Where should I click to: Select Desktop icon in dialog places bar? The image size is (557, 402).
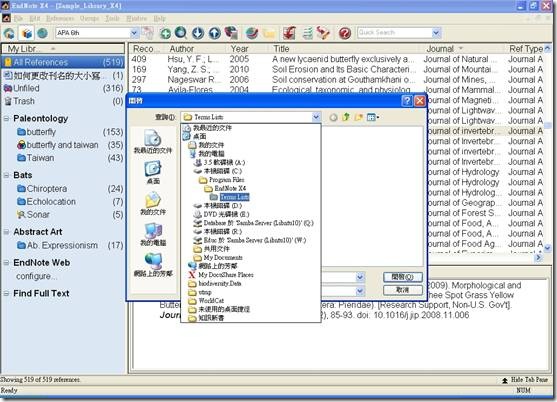click(x=153, y=173)
